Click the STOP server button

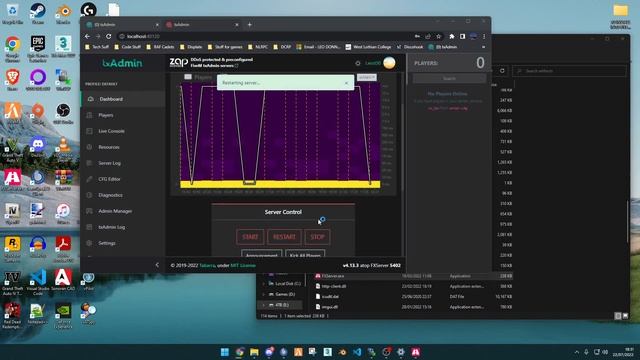(x=317, y=237)
